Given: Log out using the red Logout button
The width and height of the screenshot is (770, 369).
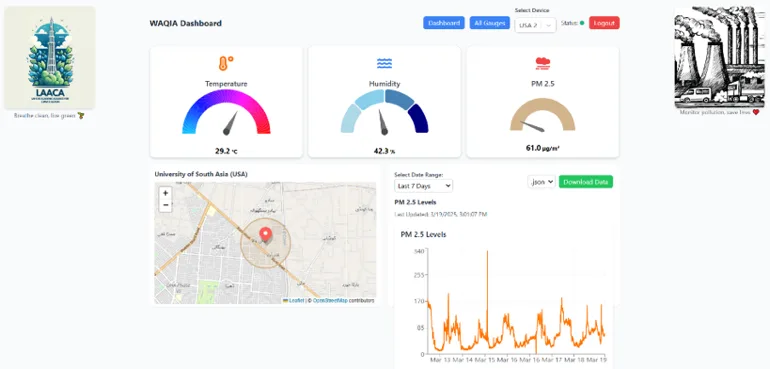Looking at the screenshot, I should point(604,23).
